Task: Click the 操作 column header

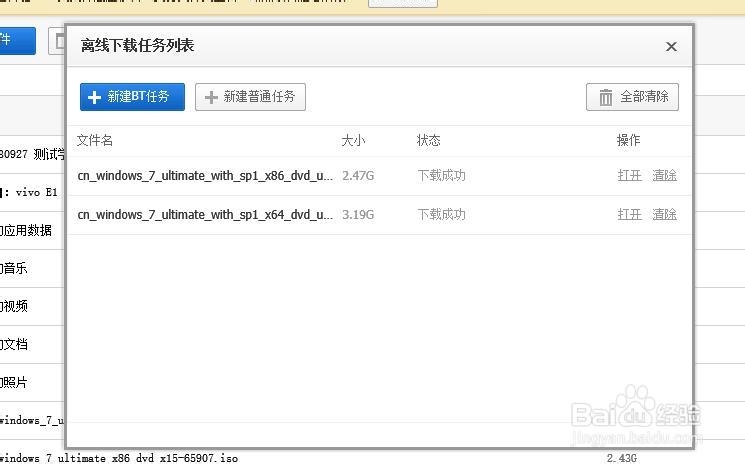Action: pos(628,141)
